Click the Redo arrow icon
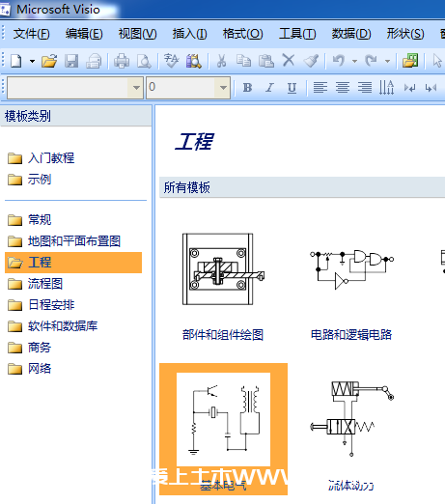Screen dimensions: 445x504 [x=371, y=61]
